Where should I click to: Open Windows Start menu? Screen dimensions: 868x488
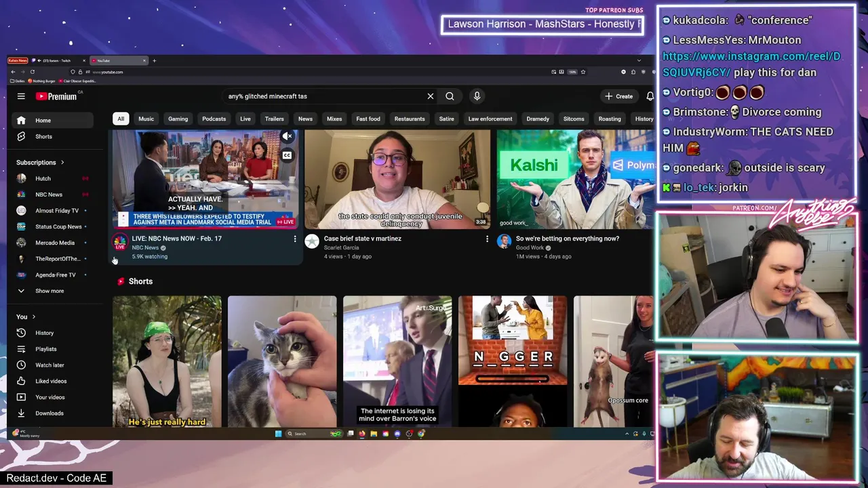(278, 434)
